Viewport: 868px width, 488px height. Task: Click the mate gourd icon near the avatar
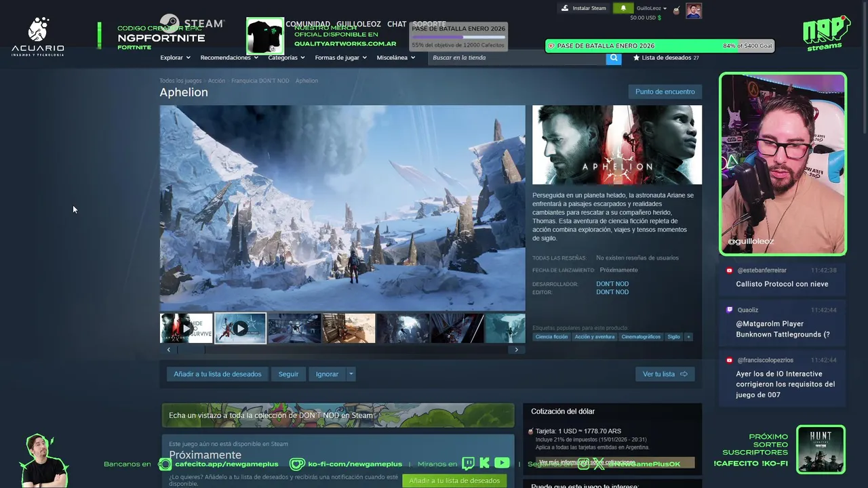(x=676, y=9)
